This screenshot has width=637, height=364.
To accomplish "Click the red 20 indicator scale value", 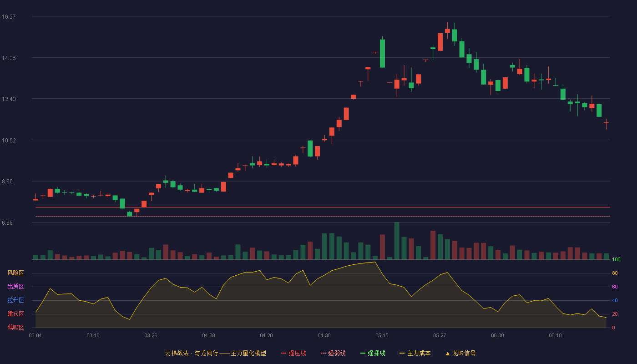I will click(x=615, y=314).
